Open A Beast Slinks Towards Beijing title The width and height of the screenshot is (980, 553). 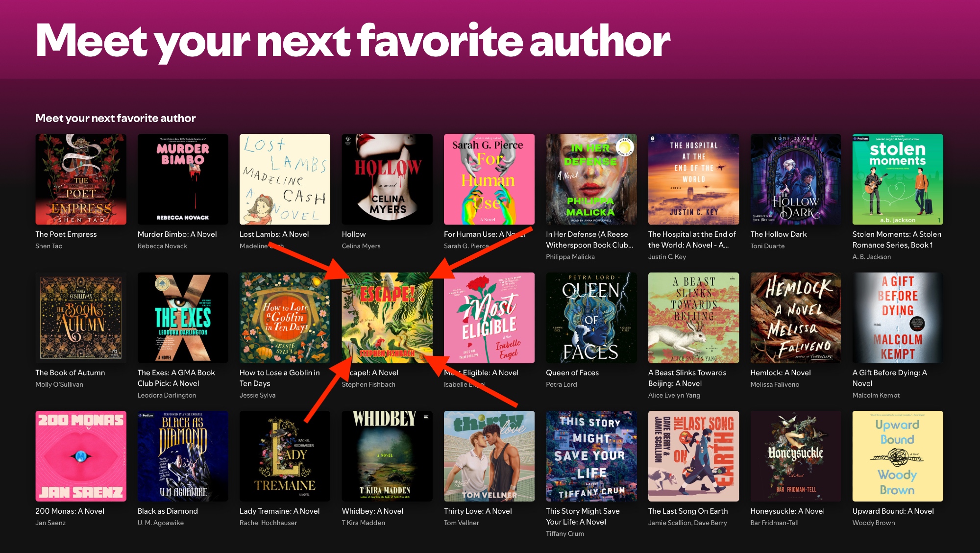(x=687, y=378)
